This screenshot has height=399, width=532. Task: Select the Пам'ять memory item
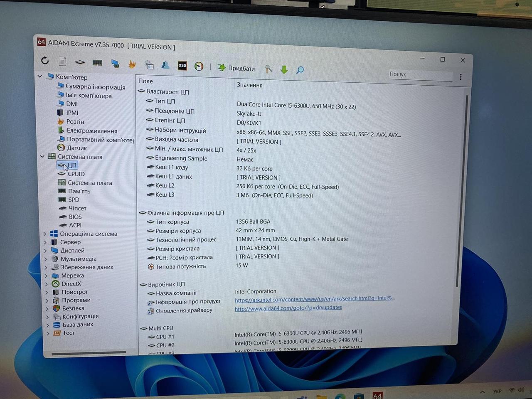79,191
